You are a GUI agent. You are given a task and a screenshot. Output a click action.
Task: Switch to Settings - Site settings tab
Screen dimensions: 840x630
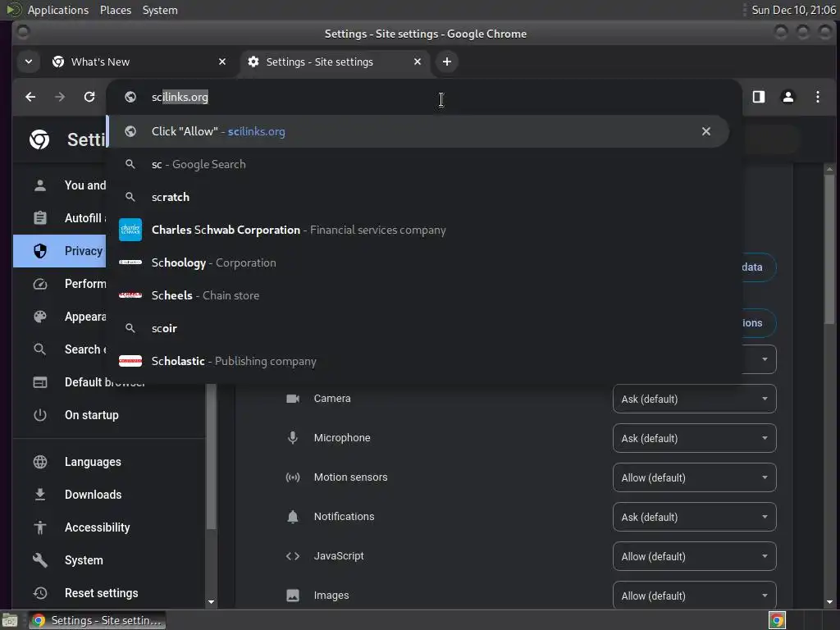tap(333, 62)
